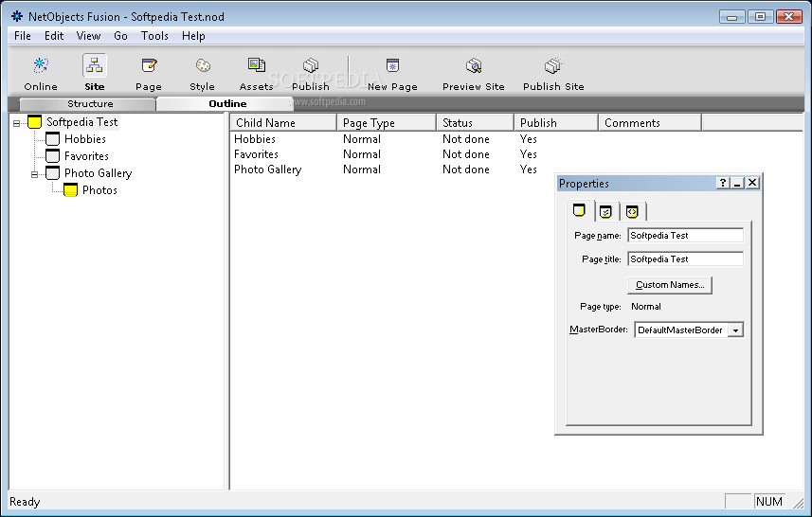Click the Page name input field
812x517 pixels.
(x=685, y=236)
